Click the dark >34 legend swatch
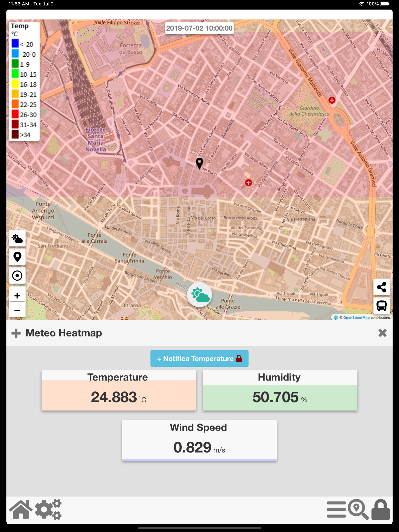Viewport: 399px width, 532px height. pyautogui.click(x=15, y=134)
